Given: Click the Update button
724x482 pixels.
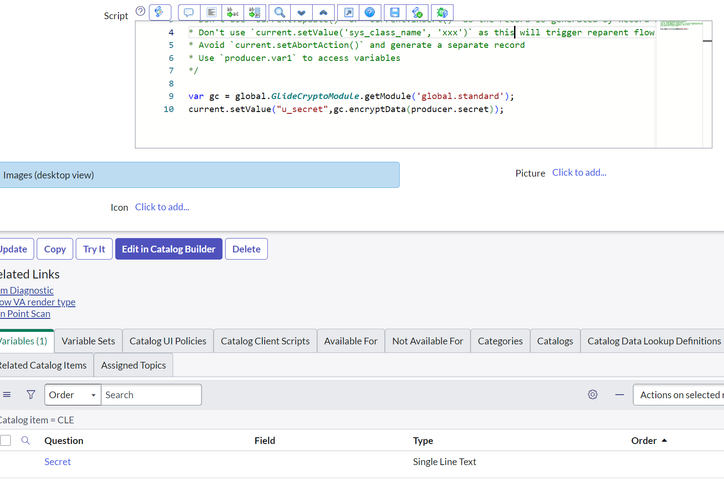Looking at the screenshot, I should click(15, 249).
